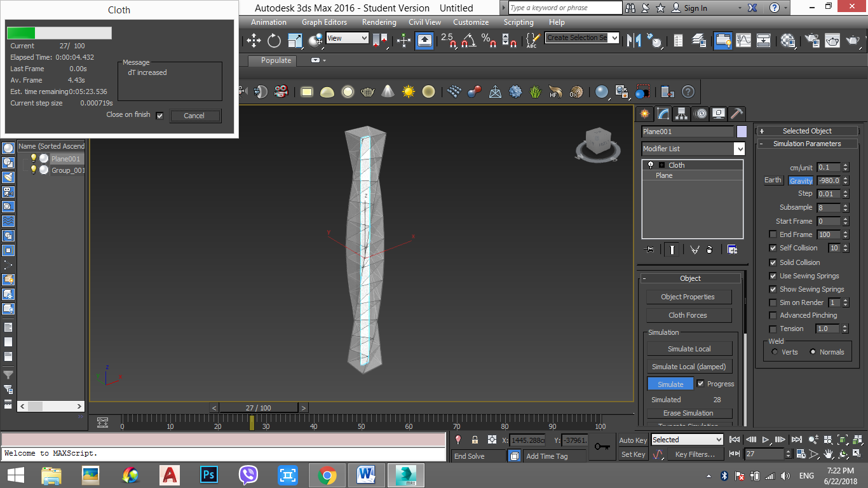The image size is (868, 488).
Task: Toggle Percent Snap
Action: pos(489,41)
